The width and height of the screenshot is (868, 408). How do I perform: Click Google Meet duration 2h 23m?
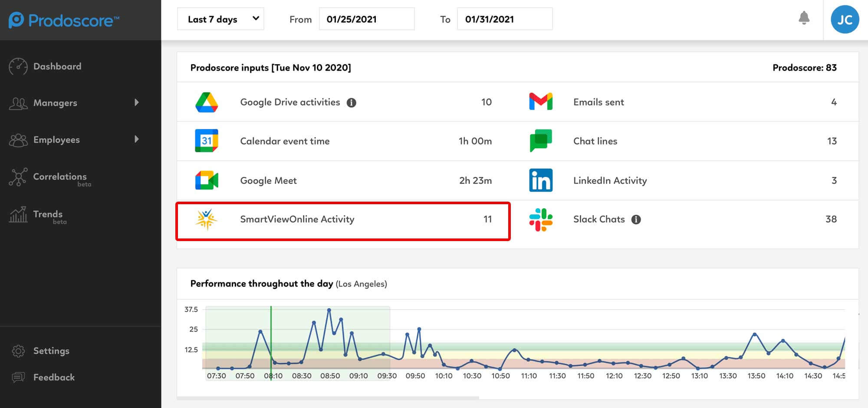tap(475, 180)
